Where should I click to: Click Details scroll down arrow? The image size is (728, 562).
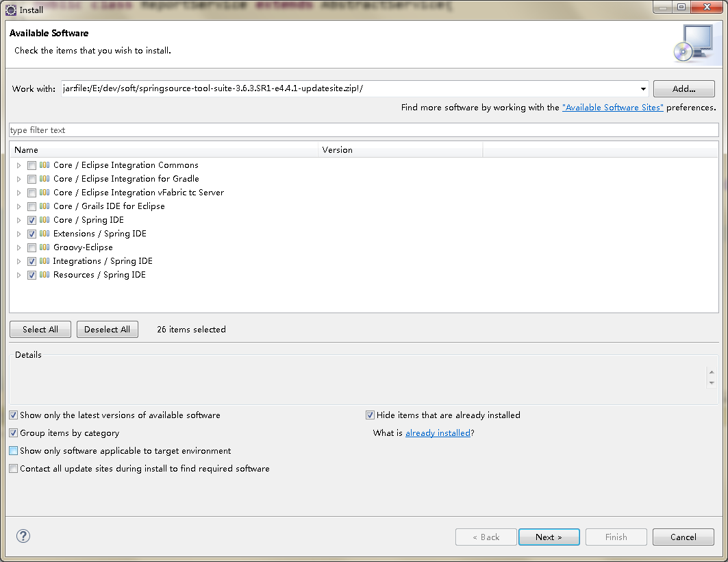point(712,382)
